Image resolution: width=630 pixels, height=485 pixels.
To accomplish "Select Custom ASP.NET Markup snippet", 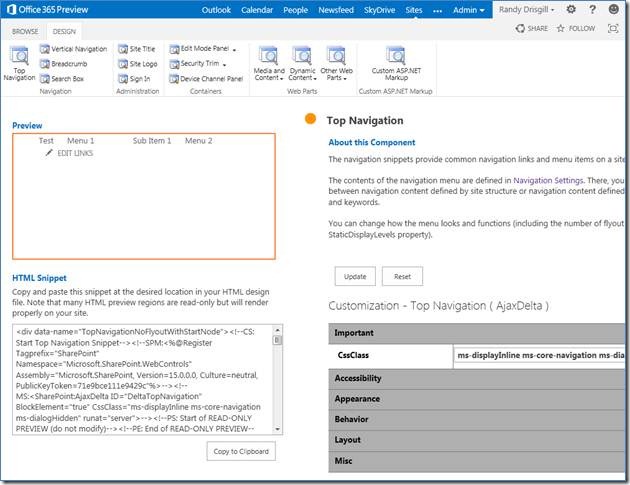I will click(x=396, y=64).
